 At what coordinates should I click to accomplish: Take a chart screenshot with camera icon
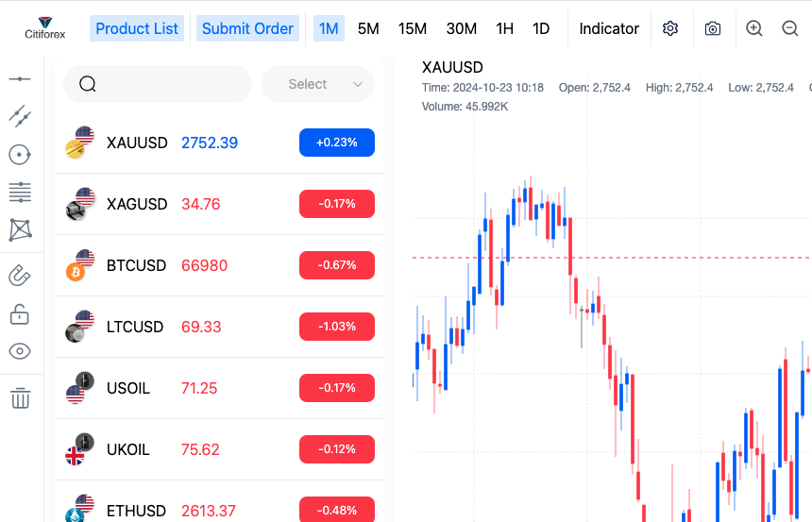(x=713, y=28)
